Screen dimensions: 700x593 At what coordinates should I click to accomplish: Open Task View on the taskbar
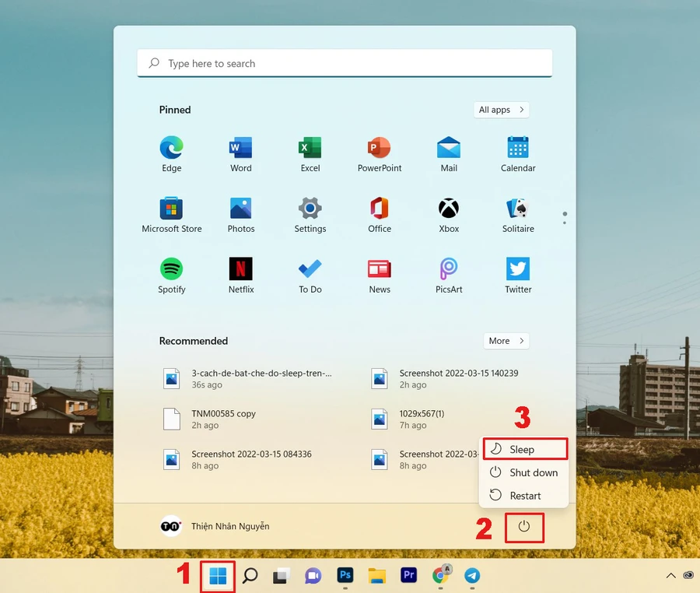coord(282,576)
